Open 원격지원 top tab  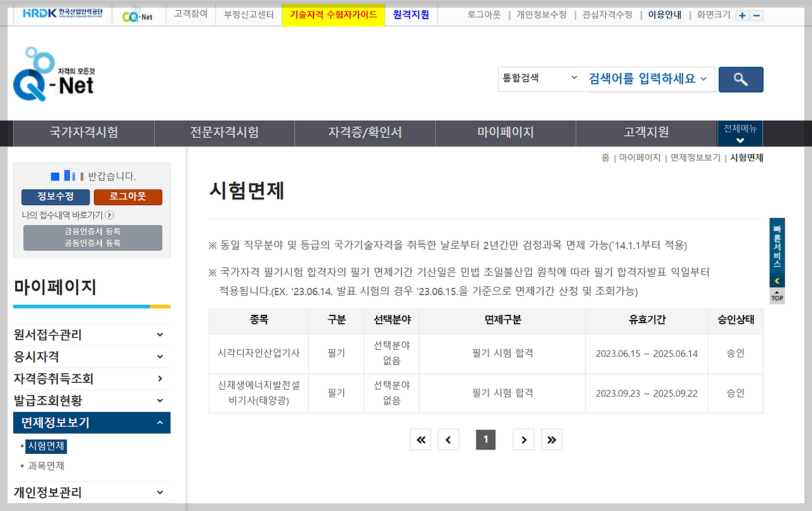411,14
